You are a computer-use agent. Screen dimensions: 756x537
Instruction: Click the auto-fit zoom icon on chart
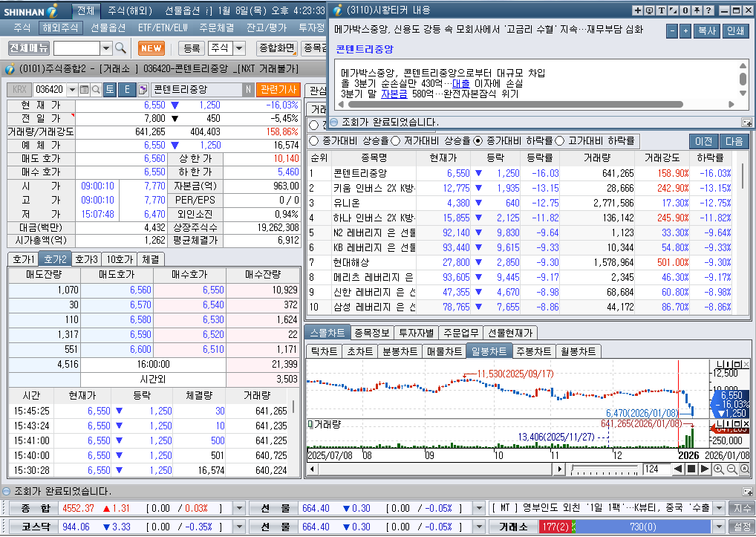click(744, 469)
